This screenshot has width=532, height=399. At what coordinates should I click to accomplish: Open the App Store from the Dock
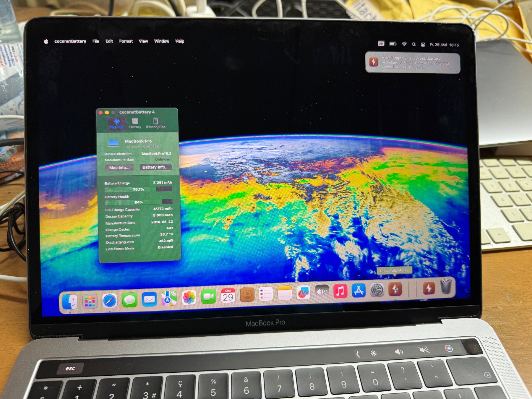pos(359,291)
